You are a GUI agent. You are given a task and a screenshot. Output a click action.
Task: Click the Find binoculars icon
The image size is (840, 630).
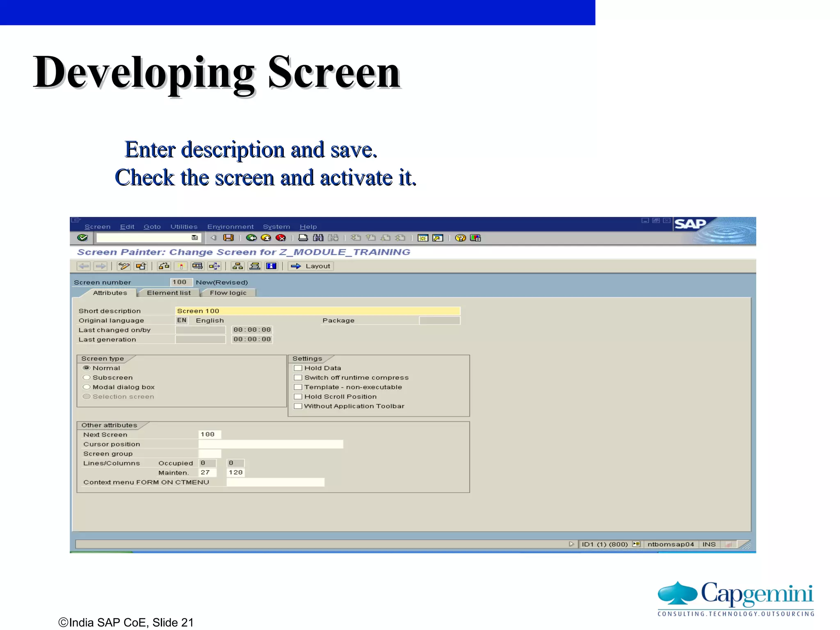pyautogui.click(x=318, y=238)
